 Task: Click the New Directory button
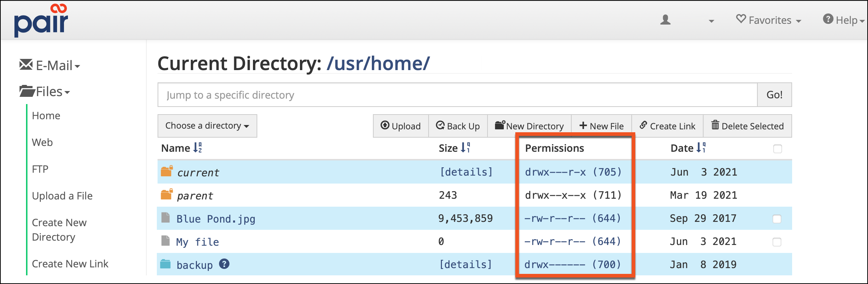[529, 126]
